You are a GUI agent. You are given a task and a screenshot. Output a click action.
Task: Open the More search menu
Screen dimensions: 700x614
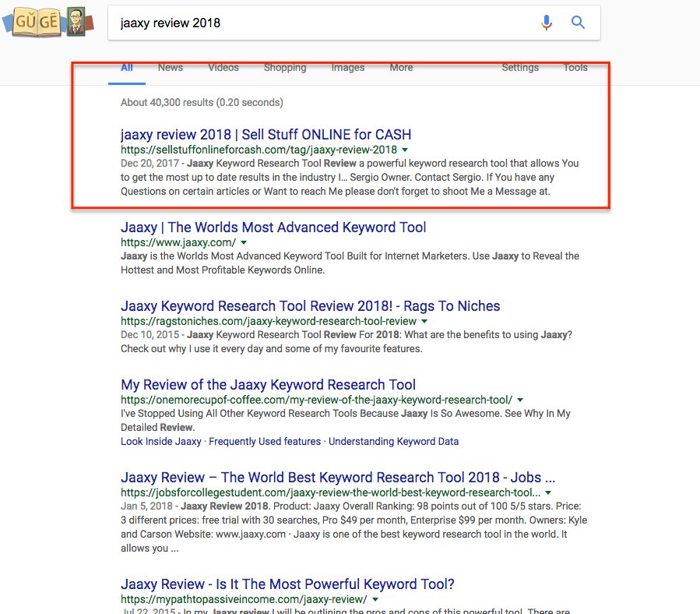401,68
